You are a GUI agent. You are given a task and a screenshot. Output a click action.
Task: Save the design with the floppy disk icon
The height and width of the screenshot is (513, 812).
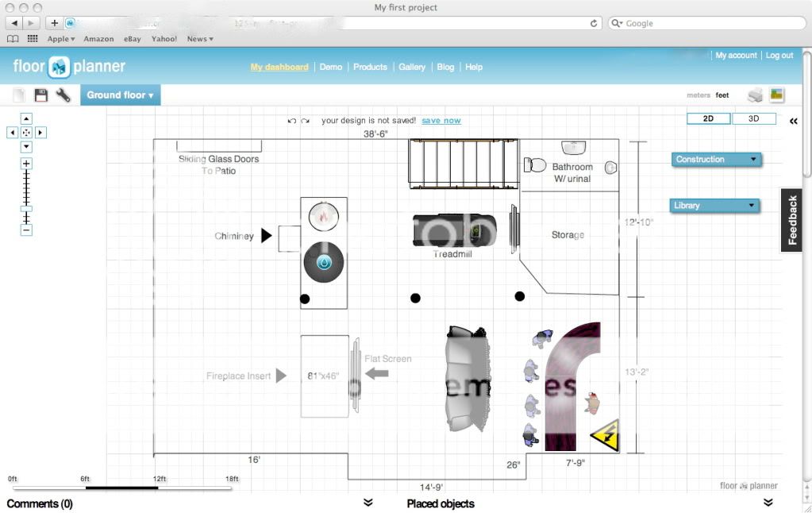coord(40,95)
